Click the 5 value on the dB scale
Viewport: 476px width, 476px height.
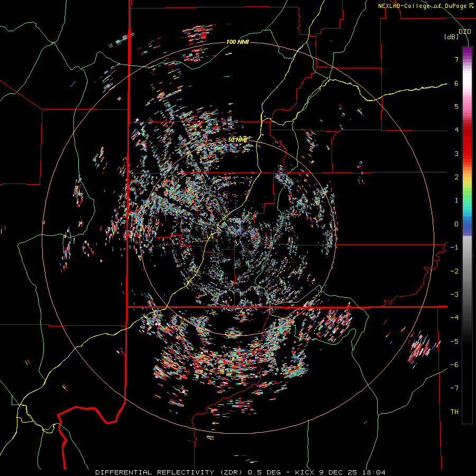pyautogui.click(x=456, y=106)
